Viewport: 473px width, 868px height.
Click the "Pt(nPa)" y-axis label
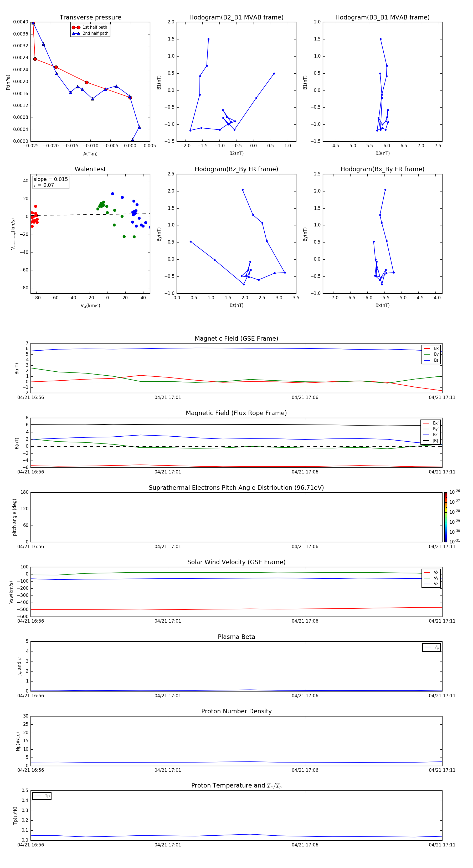8,82
